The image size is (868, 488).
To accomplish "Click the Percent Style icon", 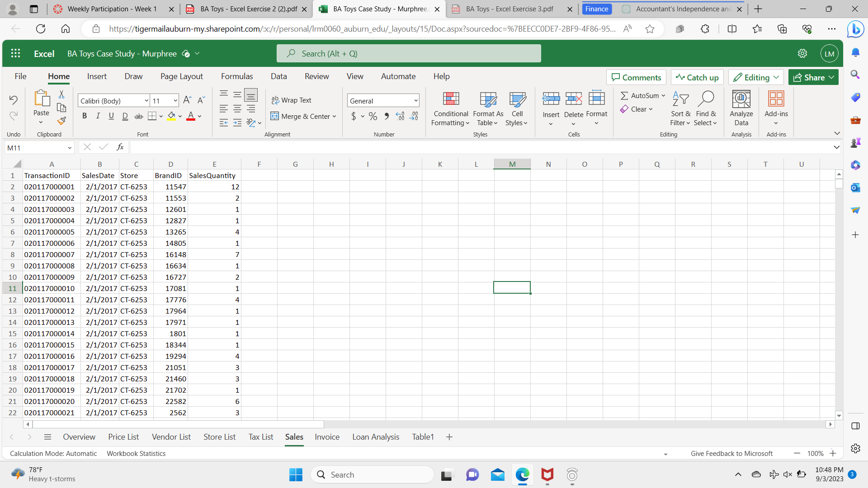I will coord(373,117).
